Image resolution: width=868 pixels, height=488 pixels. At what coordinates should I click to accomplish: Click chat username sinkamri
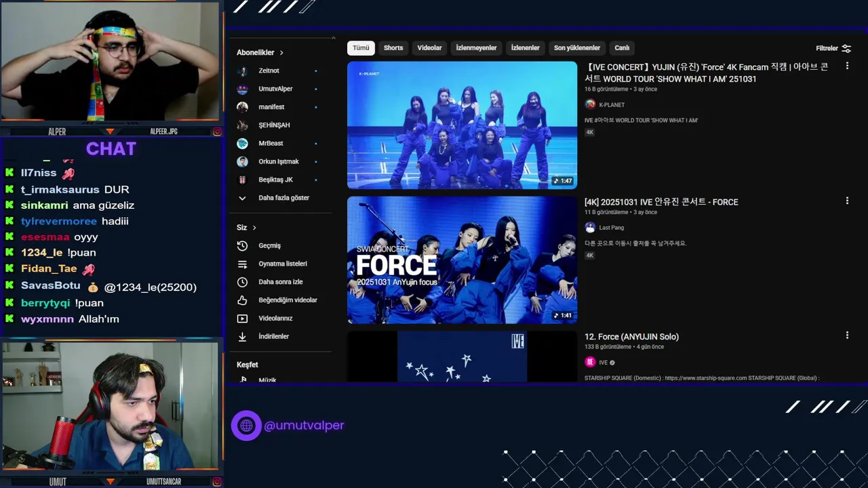coord(45,205)
